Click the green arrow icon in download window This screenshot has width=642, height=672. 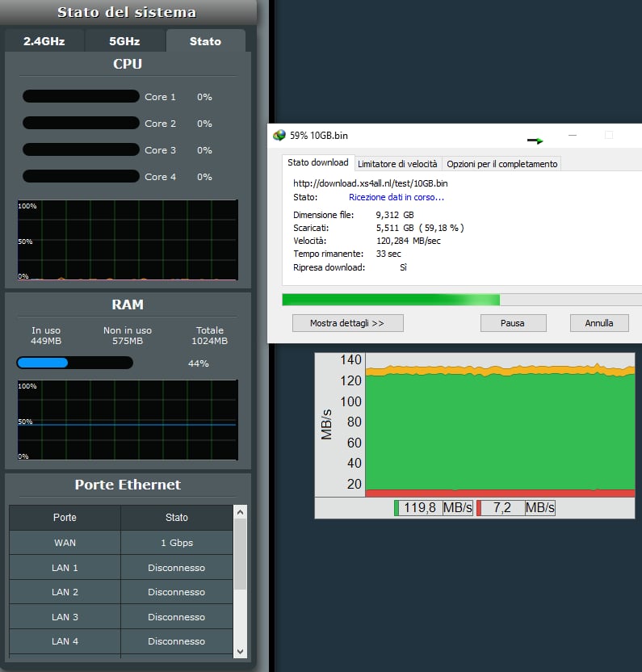tap(535, 141)
